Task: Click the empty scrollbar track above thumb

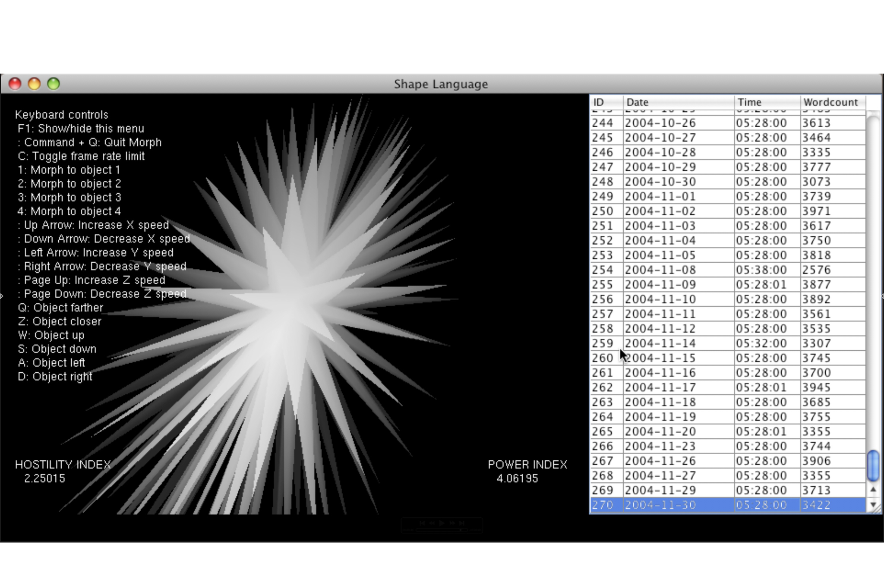Action: click(x=873, y=280)
